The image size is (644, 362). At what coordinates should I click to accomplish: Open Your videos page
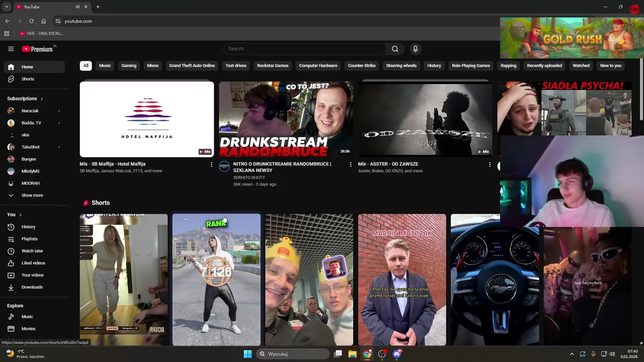pos(34,275)
